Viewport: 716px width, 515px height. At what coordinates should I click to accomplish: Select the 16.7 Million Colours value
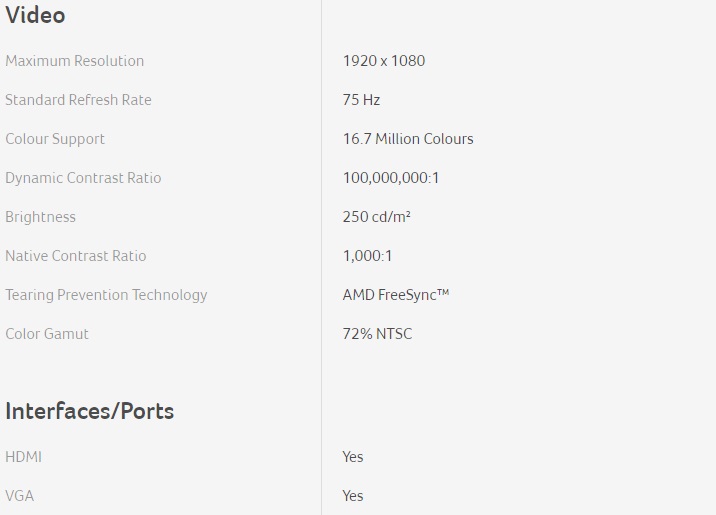[407, 139]
